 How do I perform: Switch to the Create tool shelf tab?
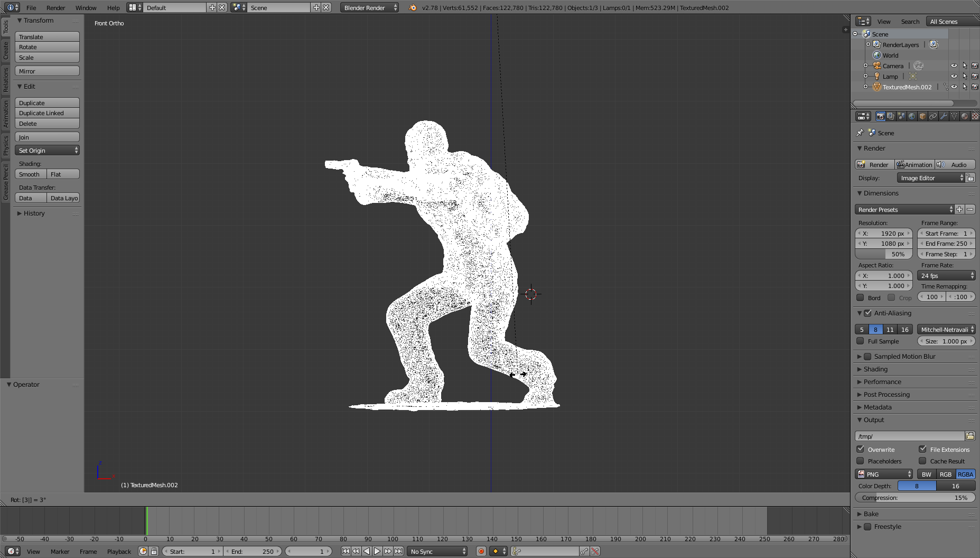(x=5, y=51)
